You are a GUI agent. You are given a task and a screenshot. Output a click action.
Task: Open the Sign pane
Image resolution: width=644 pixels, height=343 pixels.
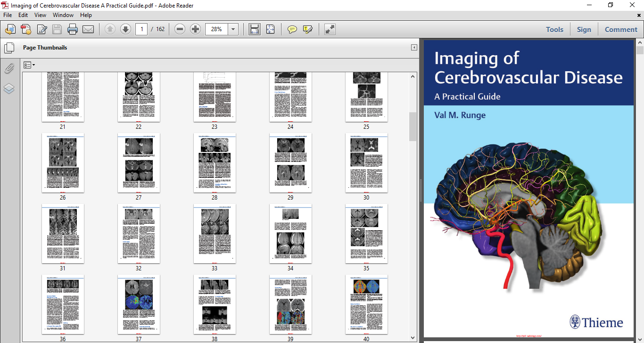(584, 29)
